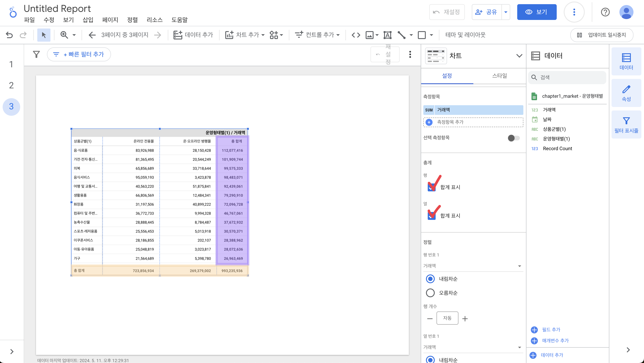The height and width of the screenshot is (363, 644).
Task: Click the plus stepper for 행 개수
Action: [x=465, y=319]
